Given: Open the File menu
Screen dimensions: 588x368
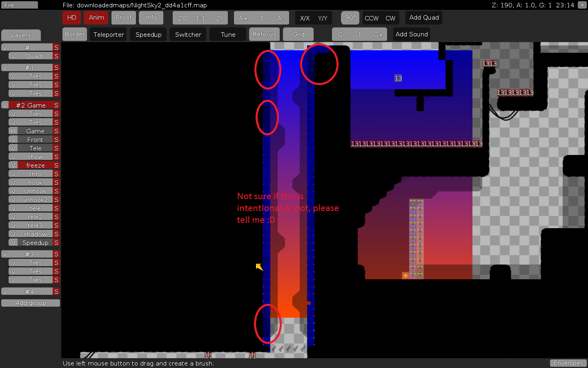Looking at the screenshot, I should tap(19, 5).
